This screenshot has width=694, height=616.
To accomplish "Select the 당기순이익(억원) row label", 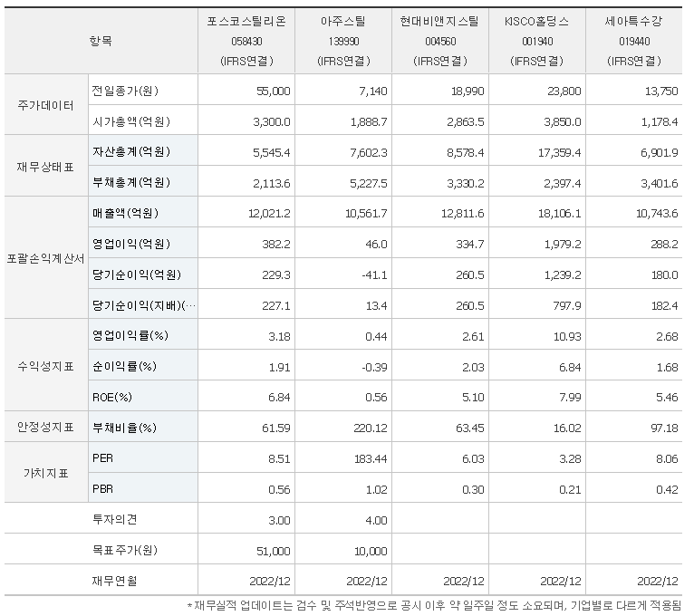I will [137, 275].
